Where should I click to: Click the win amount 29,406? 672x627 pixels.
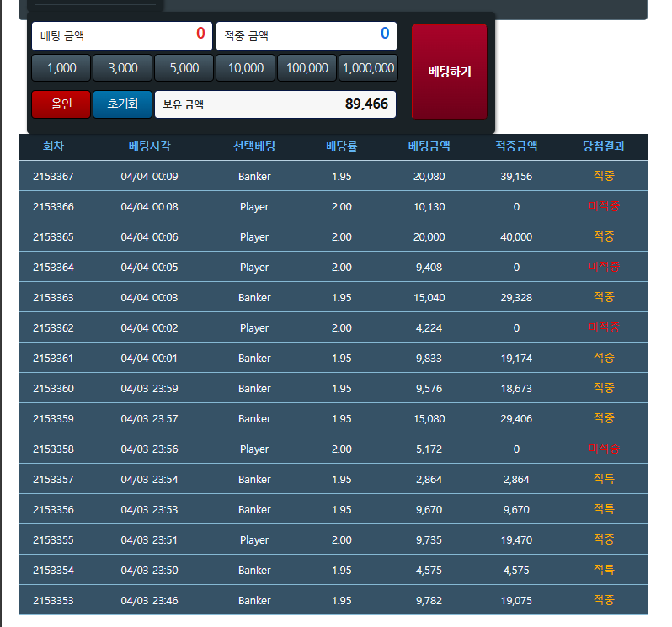click(516, 419)
